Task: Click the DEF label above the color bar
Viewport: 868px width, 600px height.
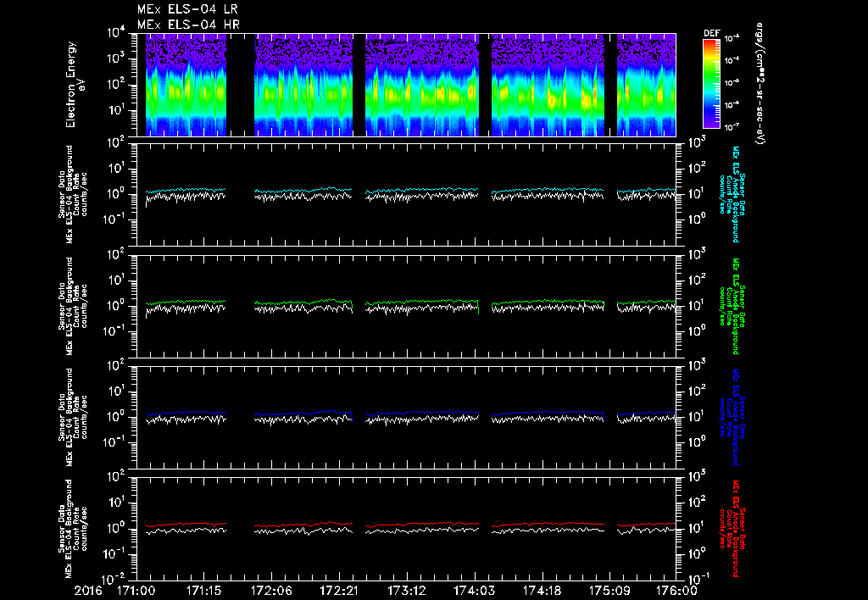Action: [x=712, y=34]
